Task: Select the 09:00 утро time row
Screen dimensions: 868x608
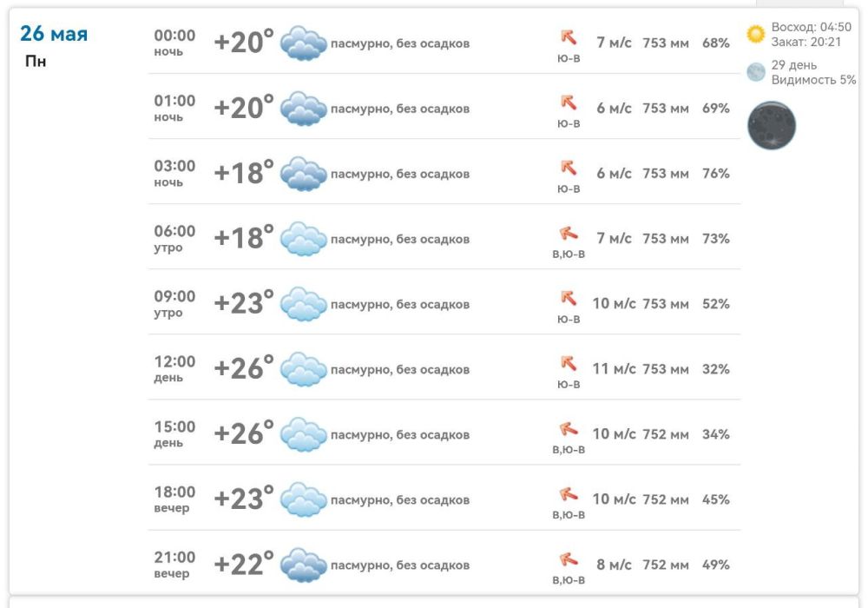Action: coord(444,303)
